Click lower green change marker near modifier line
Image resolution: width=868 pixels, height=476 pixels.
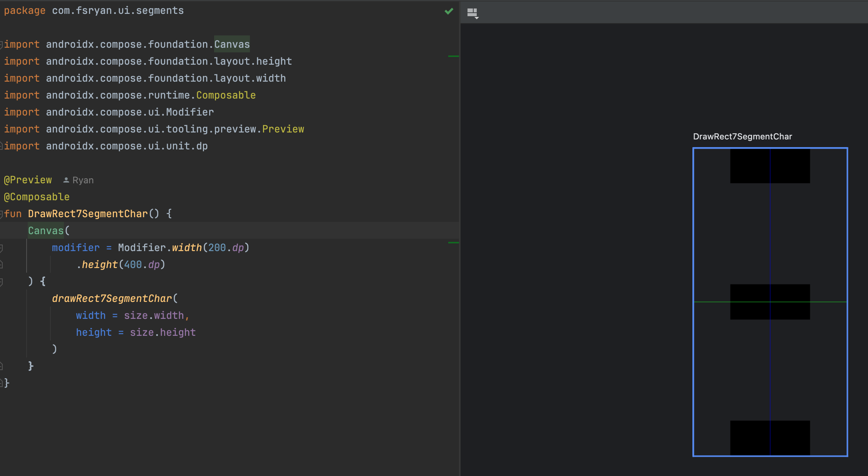454,243
